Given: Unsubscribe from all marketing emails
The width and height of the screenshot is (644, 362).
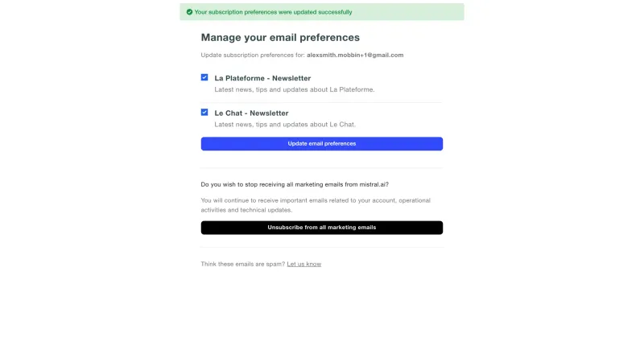Looking at the screenshot, I should tap(321, 228).
